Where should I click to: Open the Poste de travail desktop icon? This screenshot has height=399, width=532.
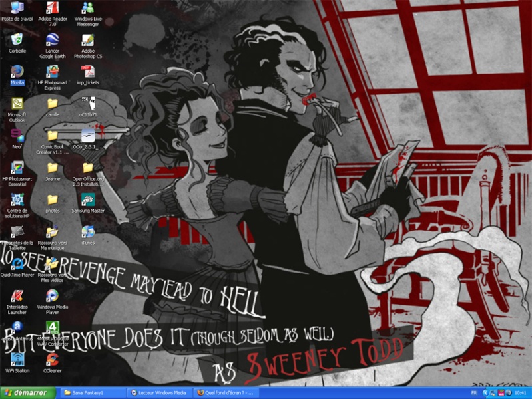(x=17, y=11)
